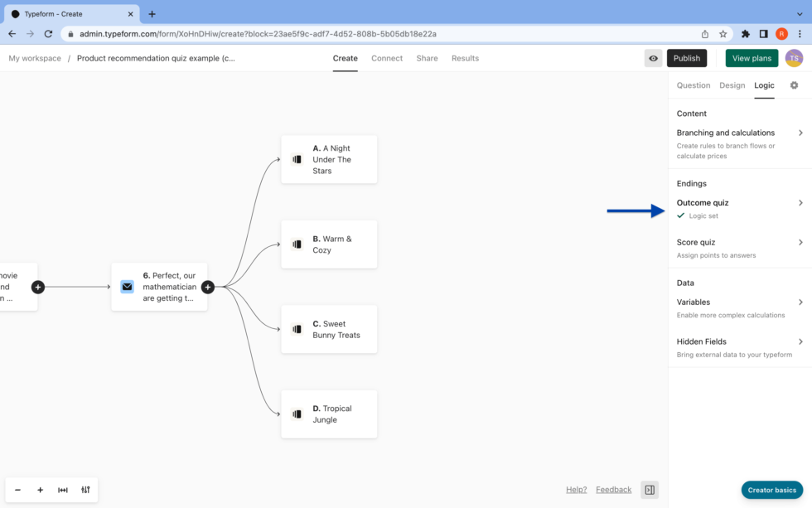
Task: Switch to the Design tab
Action: point(732,85)
